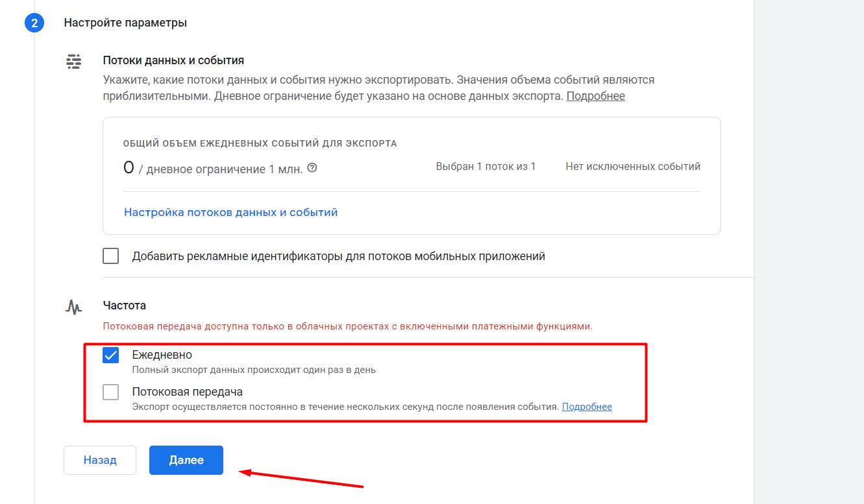Continue with the Далее button
The image size is (864, 504).
[186, 460]
